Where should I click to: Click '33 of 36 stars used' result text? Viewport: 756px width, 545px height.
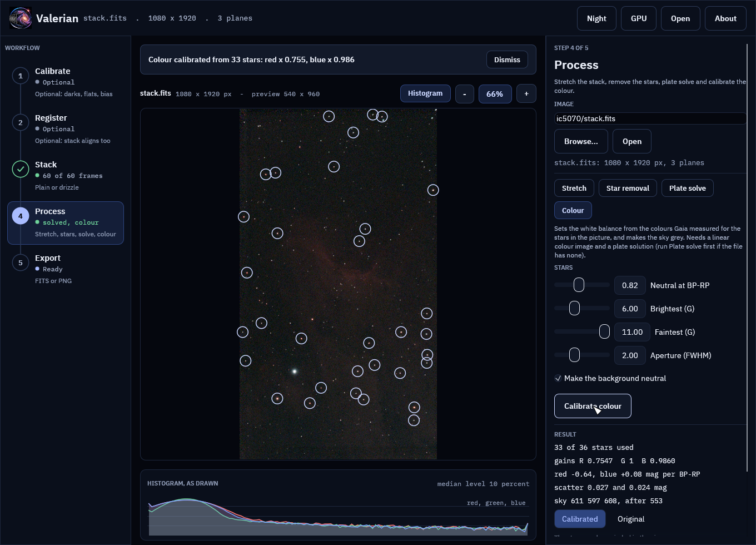594,447
